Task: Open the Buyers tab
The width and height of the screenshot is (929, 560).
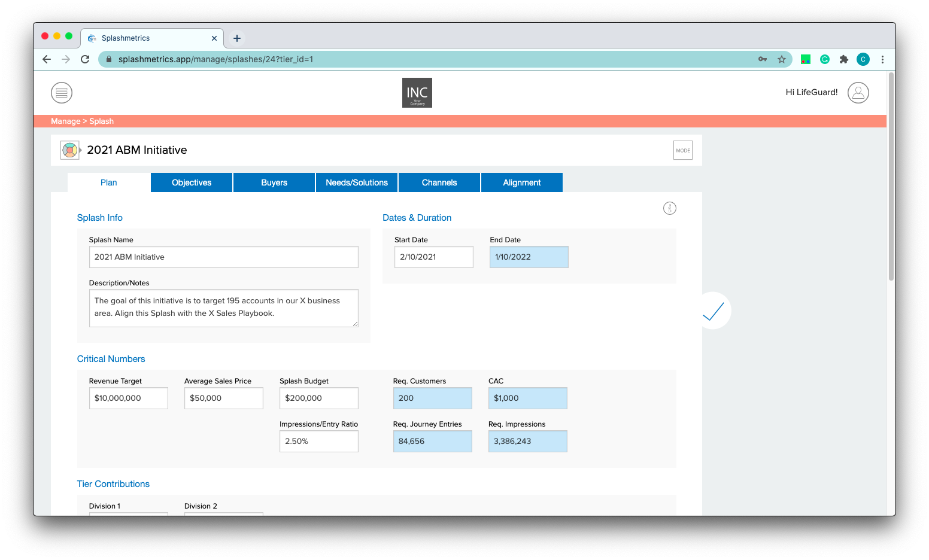Action: (x=274, y=182)
